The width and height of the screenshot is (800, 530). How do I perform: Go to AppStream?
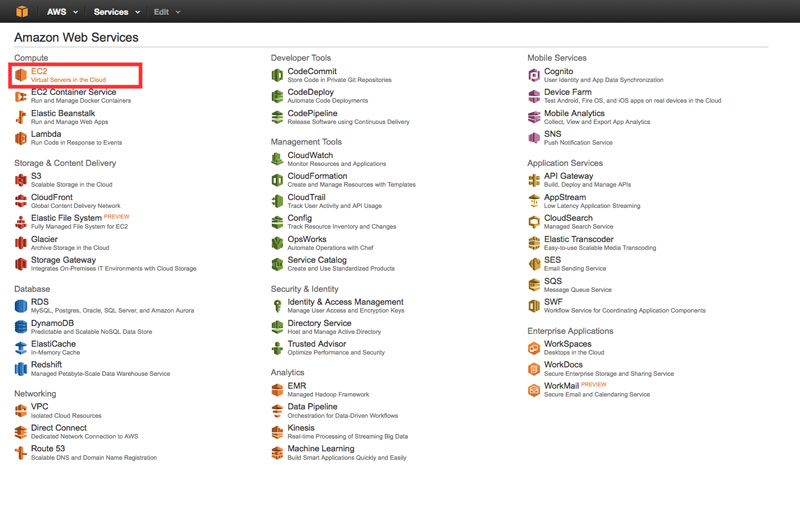pyautogui.click(x=565, y=197)
